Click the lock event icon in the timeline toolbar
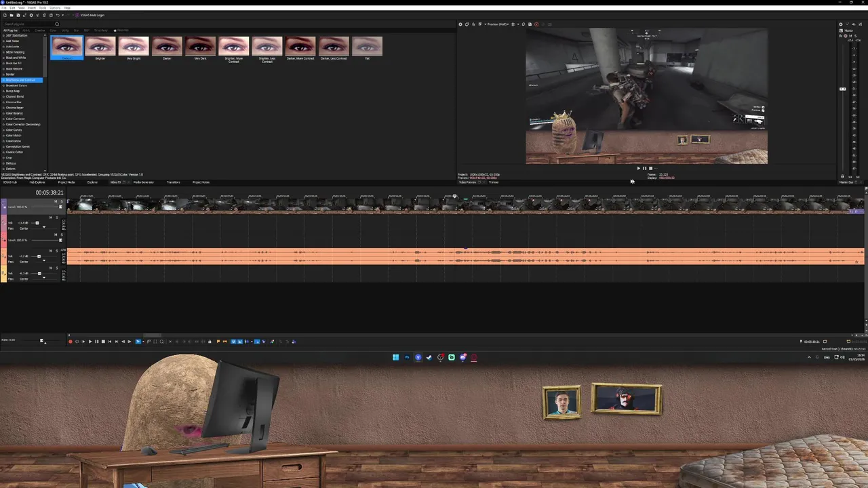 click(210, 342)
